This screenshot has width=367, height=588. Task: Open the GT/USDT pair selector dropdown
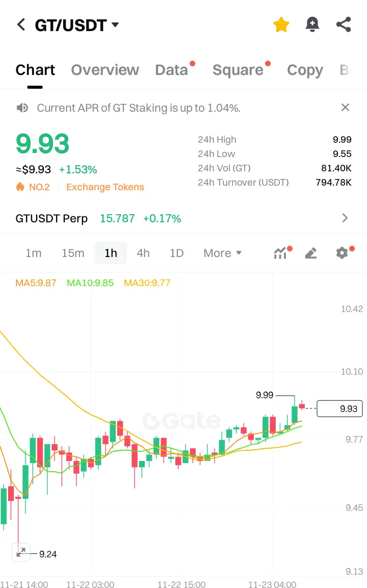[77, 25]
